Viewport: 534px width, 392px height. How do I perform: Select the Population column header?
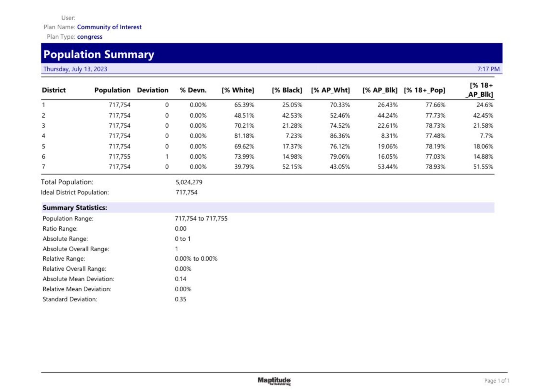tap(112, 90)
